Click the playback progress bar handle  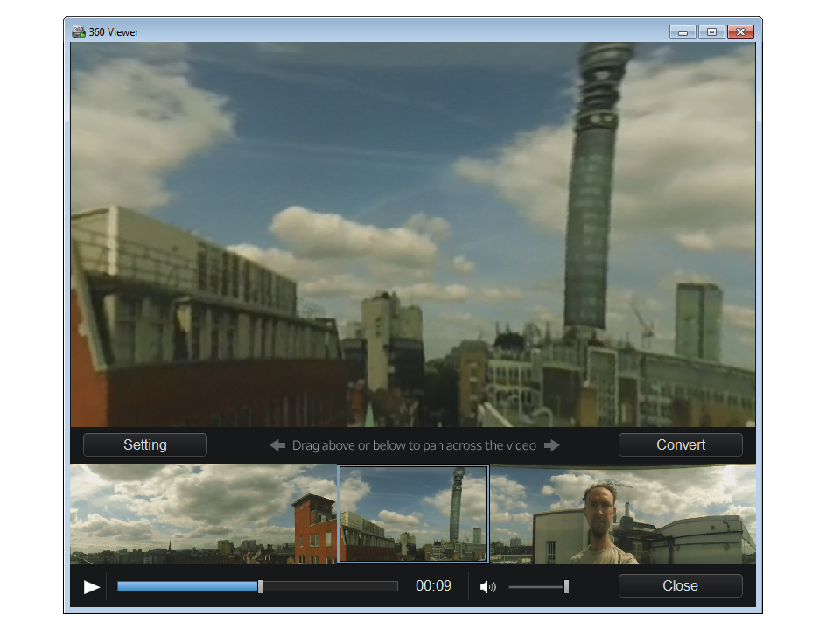point(261,586)
